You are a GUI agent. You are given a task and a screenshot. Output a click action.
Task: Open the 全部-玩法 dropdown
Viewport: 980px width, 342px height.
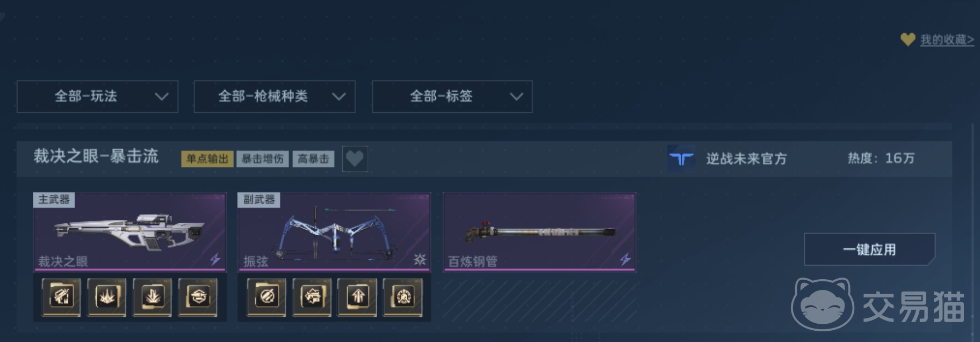point(97,97)
